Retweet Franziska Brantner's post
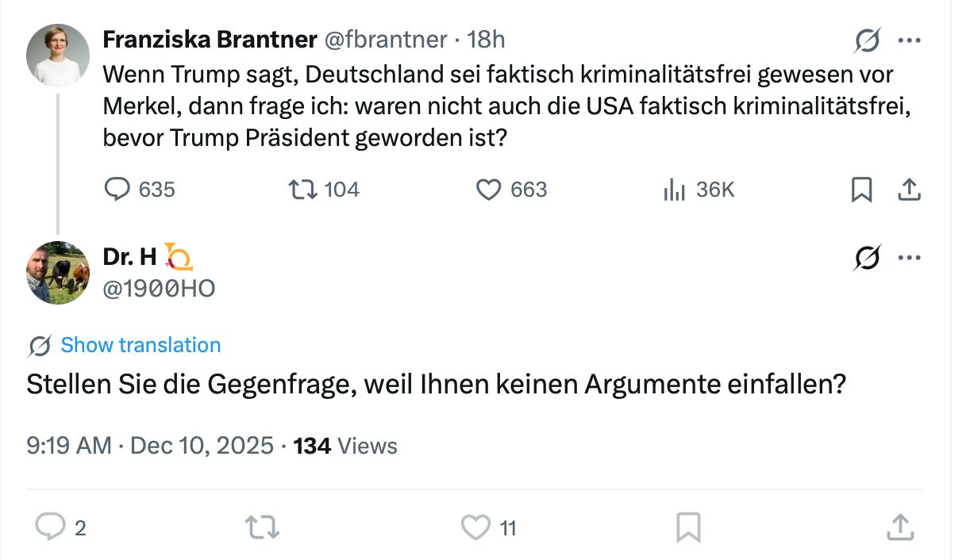 (301, 190)
